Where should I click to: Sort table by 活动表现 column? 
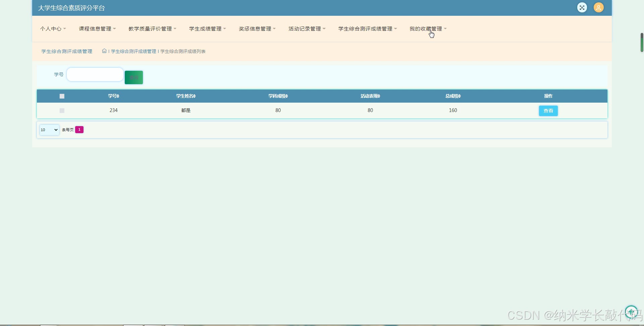point(370,96)
